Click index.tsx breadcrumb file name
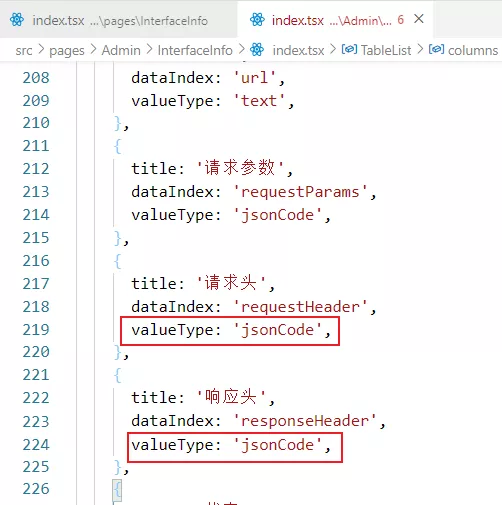This screenshot has width=502, height=505. point(298,50)
